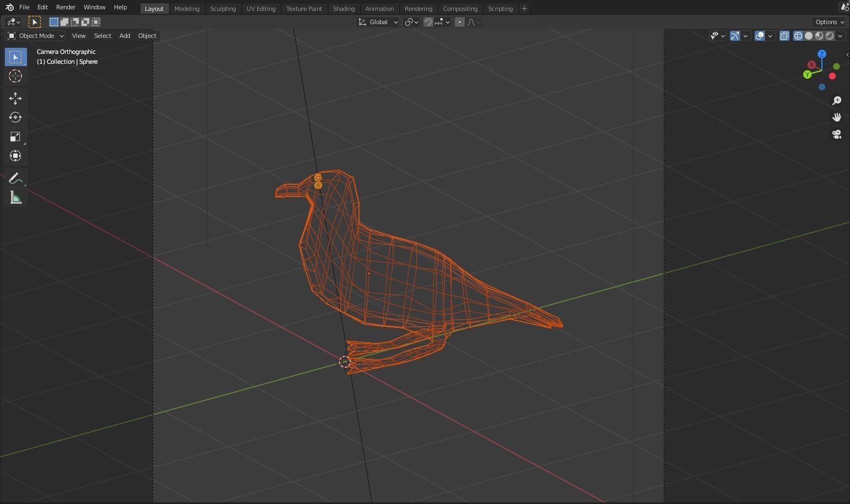Open the viewport Object menu
Image resolution: width=850 pixels, height=504 pixels.
[x=147, y=36]
